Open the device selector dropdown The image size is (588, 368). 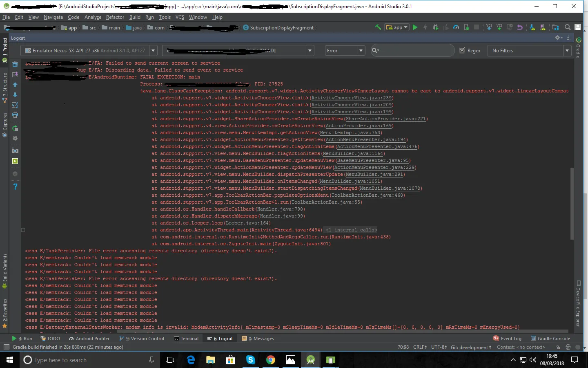89,51
